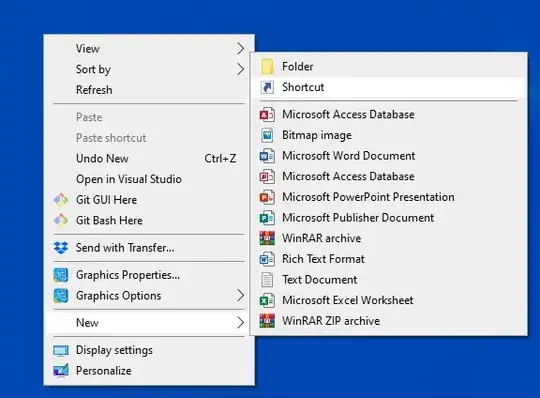
Task: Click the PowerPoint Presentation icon
Action: coord(267,197)
